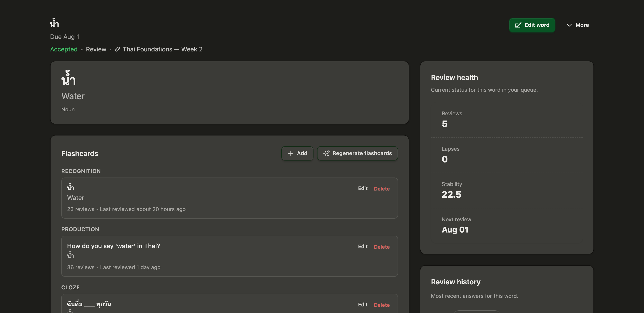644x313 pixels.
Task: Click the น้ำ page title at top
Action: (x=55, y=23)
